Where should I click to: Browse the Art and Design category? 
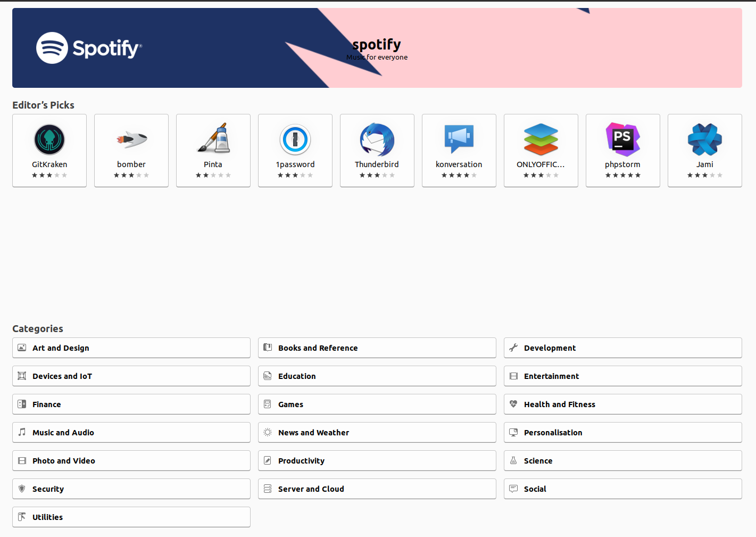click(x=131, y=348)
